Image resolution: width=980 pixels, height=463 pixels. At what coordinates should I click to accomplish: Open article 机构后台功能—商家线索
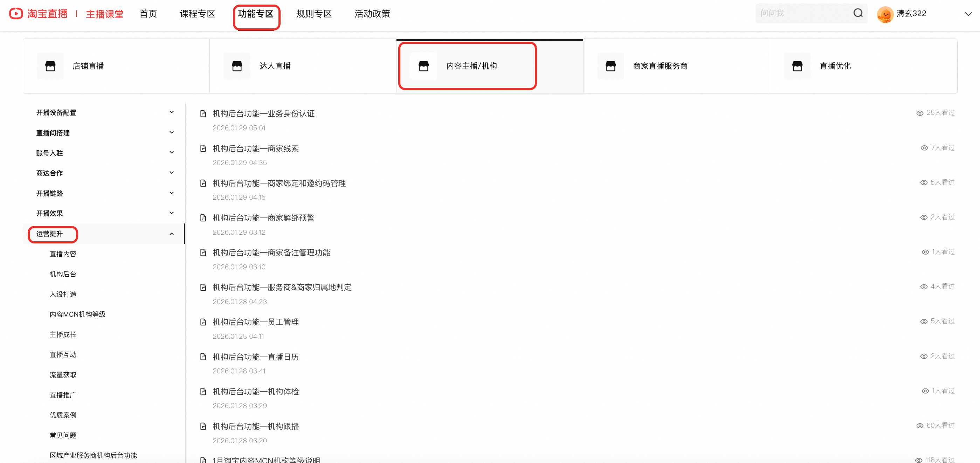click(x=256, y=148)
